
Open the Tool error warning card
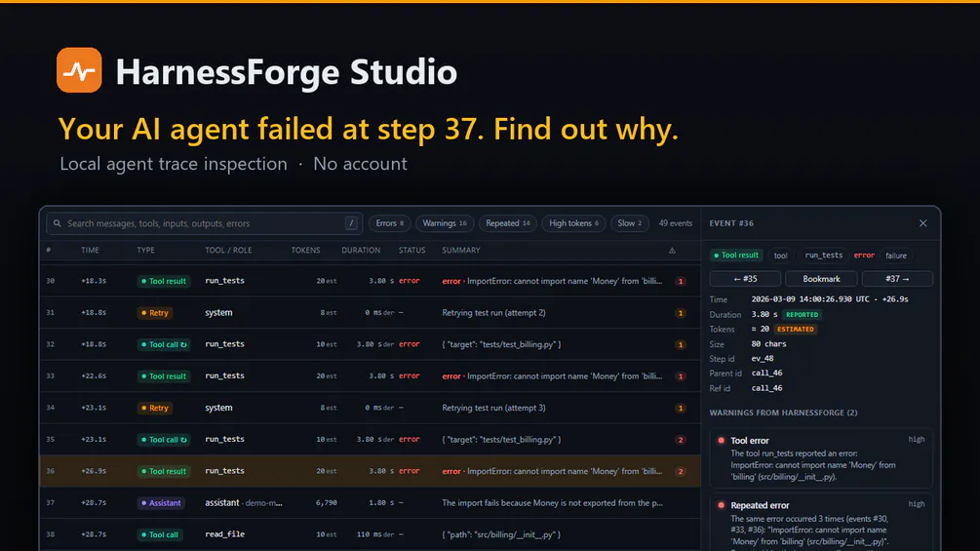[821, 458]
